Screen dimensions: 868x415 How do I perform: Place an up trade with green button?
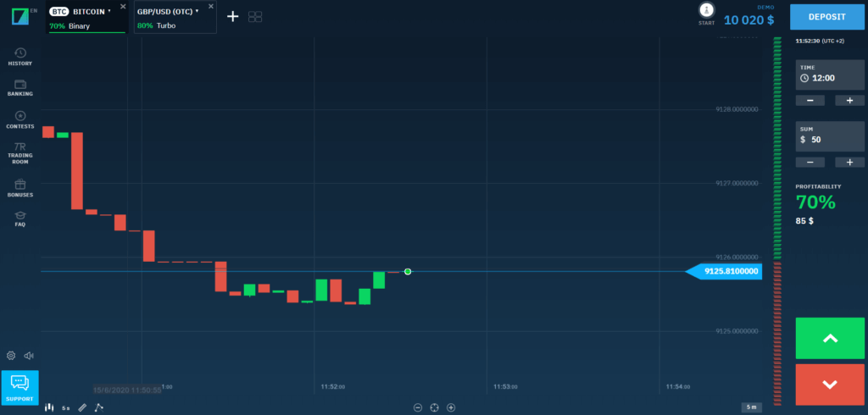pos(830,339)
